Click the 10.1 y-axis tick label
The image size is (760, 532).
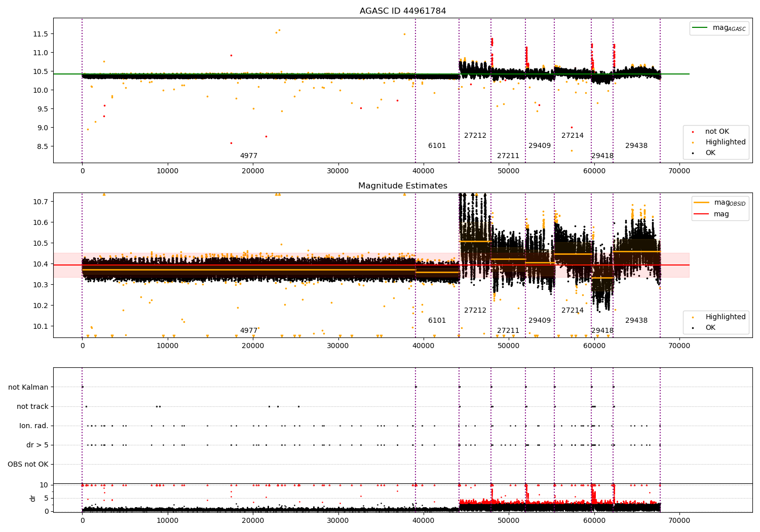41,326
